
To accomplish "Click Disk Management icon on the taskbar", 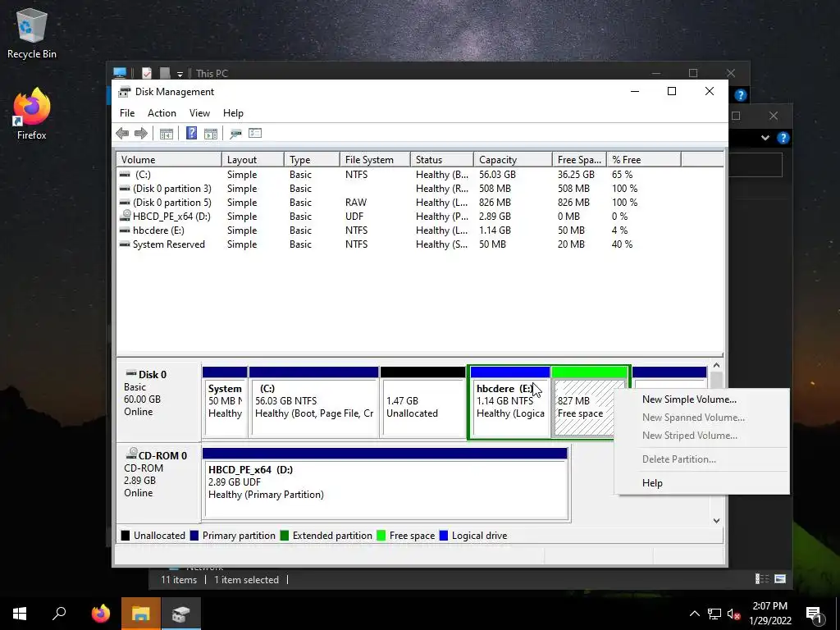I will (180, 614).
